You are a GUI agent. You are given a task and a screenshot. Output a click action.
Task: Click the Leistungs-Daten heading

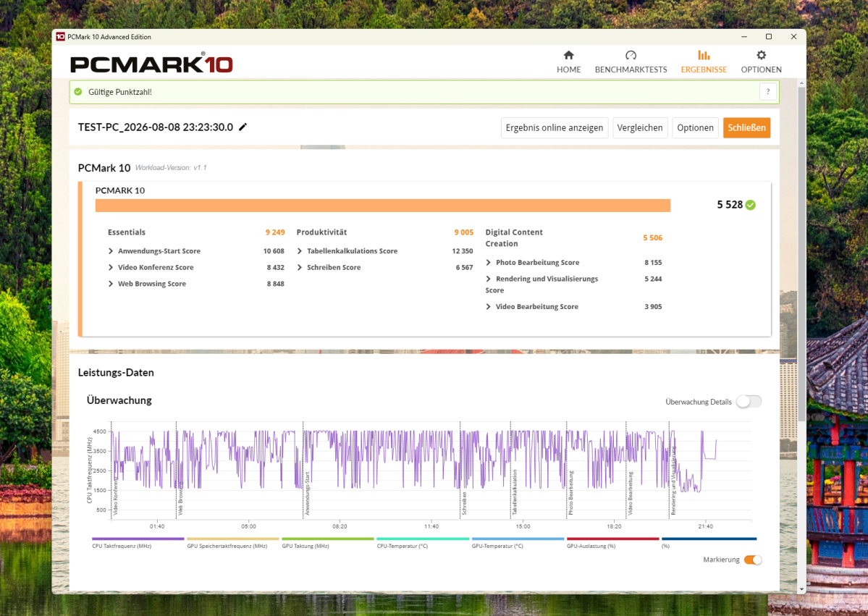click(116, 373)
